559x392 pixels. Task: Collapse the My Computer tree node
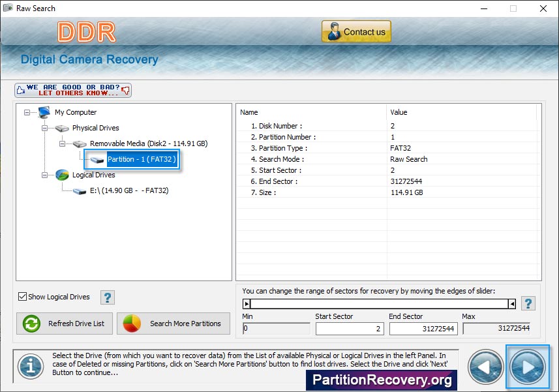(x=27, y=112)
